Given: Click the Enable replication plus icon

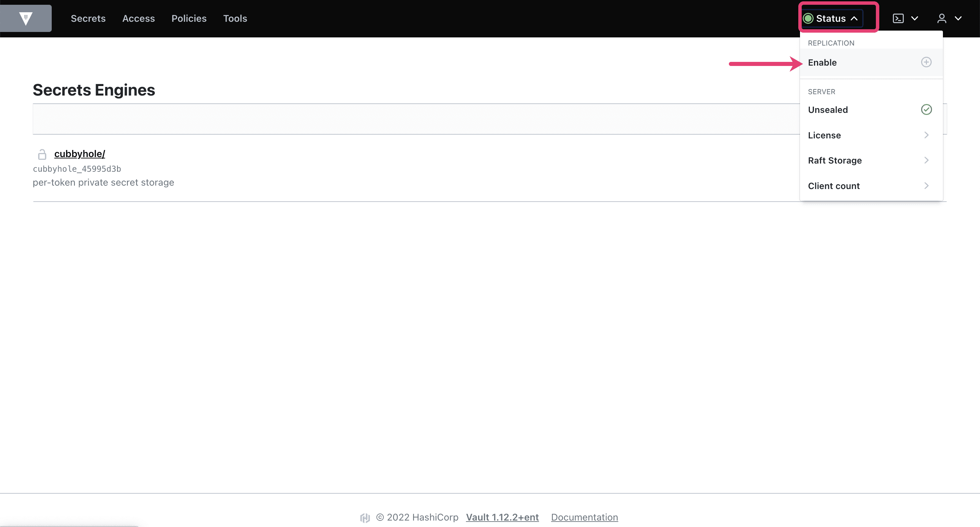Looking at the screenshot, I should 927,62.
